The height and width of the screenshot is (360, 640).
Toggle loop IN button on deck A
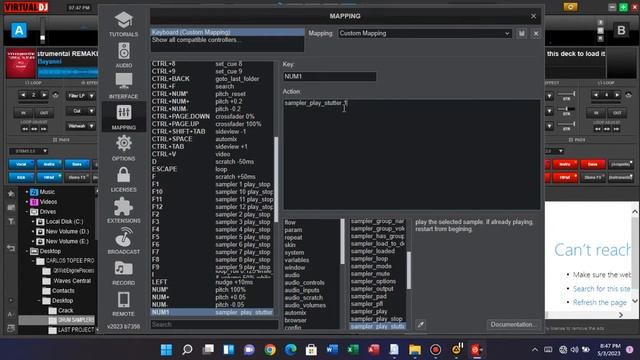click(23, 113)
